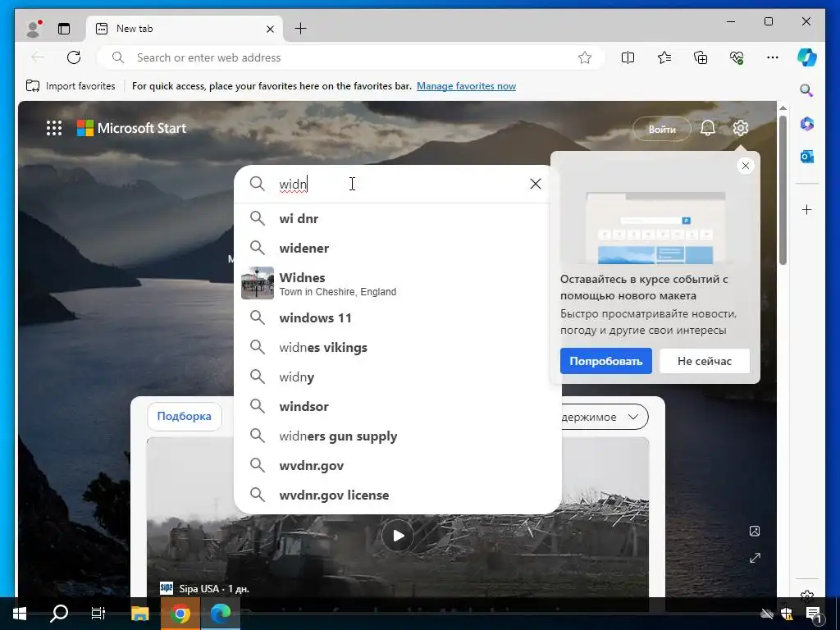Click scrollbar up arrow
The image size is (840, 630).
click(x=783, y=107)
